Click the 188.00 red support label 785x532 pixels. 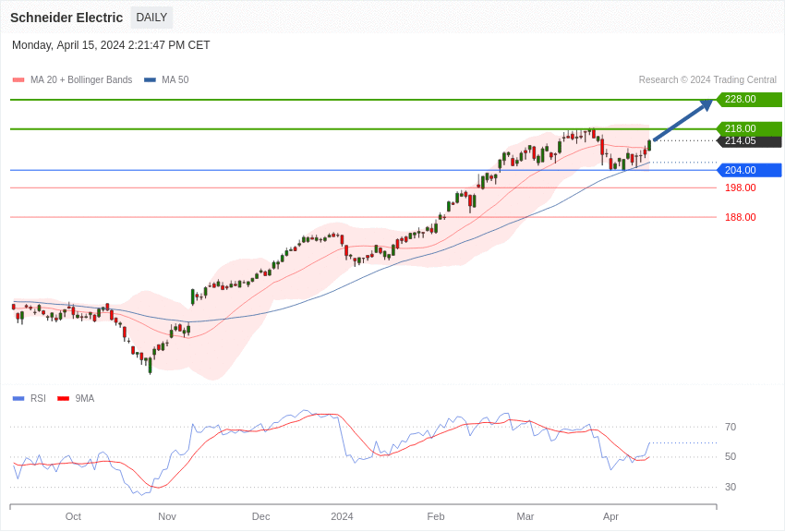(x=740, y=217)
